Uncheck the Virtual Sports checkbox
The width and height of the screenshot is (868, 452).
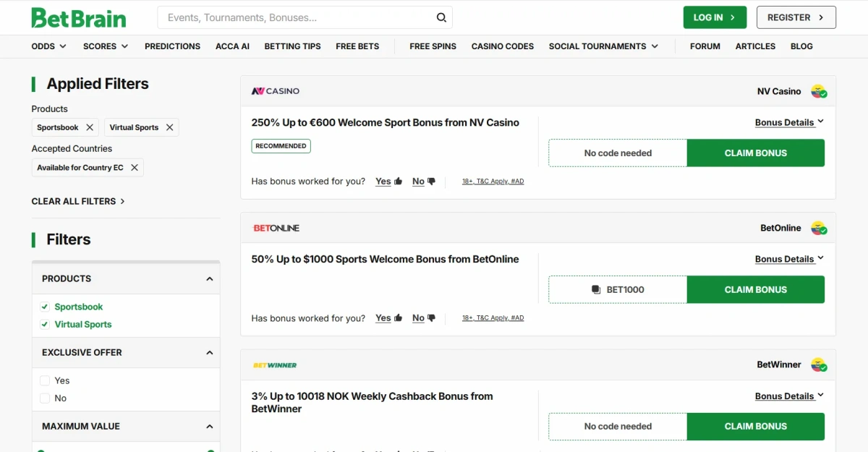(45, 325)
